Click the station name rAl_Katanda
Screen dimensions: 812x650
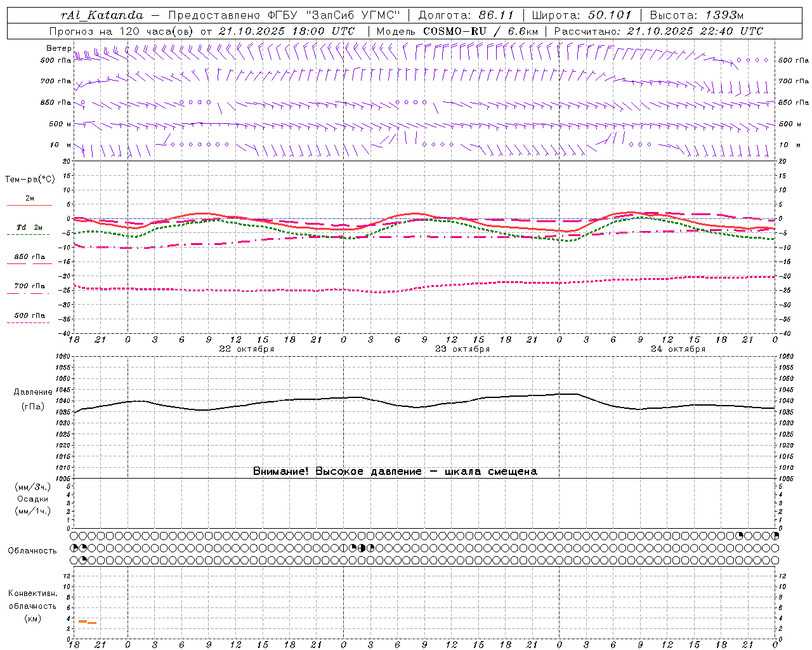point(102,15)
